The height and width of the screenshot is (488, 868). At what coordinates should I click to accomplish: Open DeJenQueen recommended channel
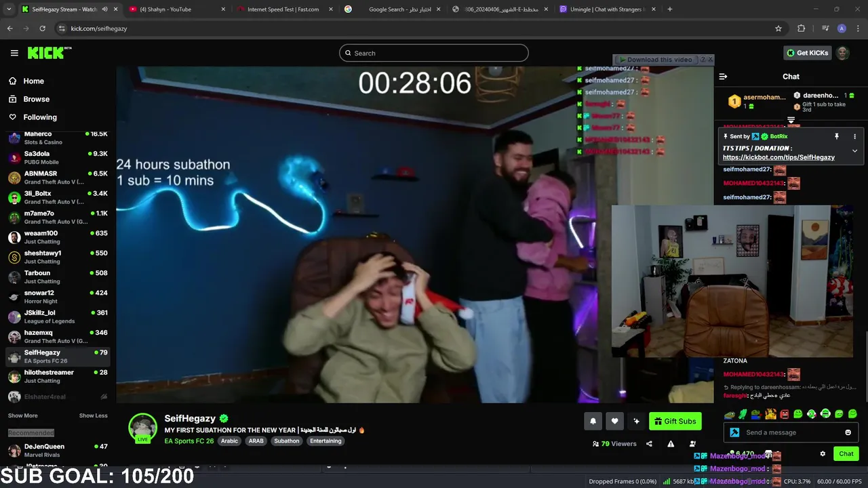point(58,450)
